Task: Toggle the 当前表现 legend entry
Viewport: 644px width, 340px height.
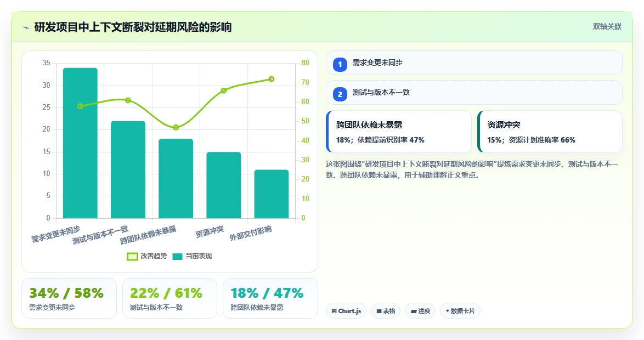Action: pos(192,256)
